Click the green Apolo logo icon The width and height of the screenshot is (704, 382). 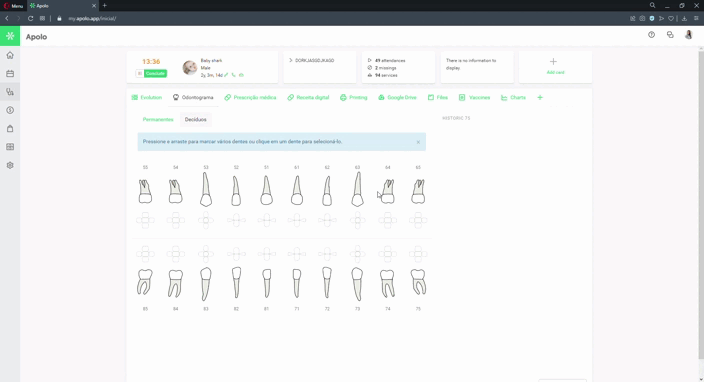point(10,36)
